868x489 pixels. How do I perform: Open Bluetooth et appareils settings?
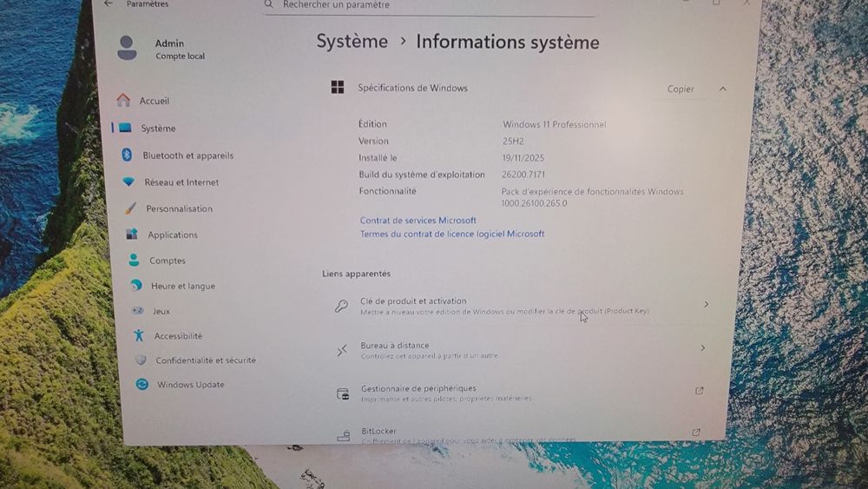click(x=188, y=155)
